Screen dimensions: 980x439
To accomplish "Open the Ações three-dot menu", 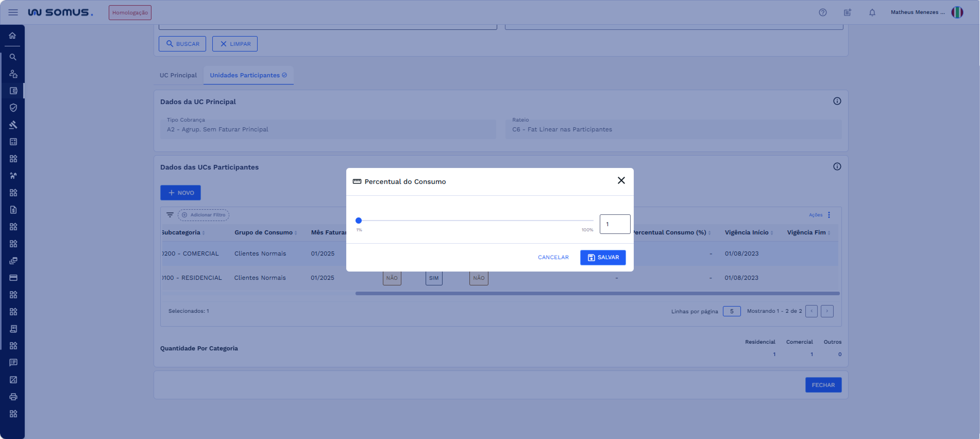I will coord(829,215).
